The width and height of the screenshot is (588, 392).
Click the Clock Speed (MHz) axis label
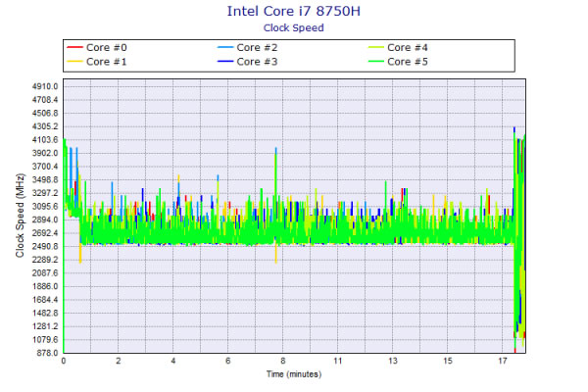coord(20,216)
